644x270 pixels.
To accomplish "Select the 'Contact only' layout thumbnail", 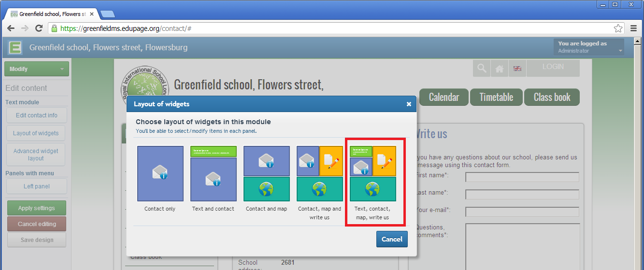I will [160, 174].
